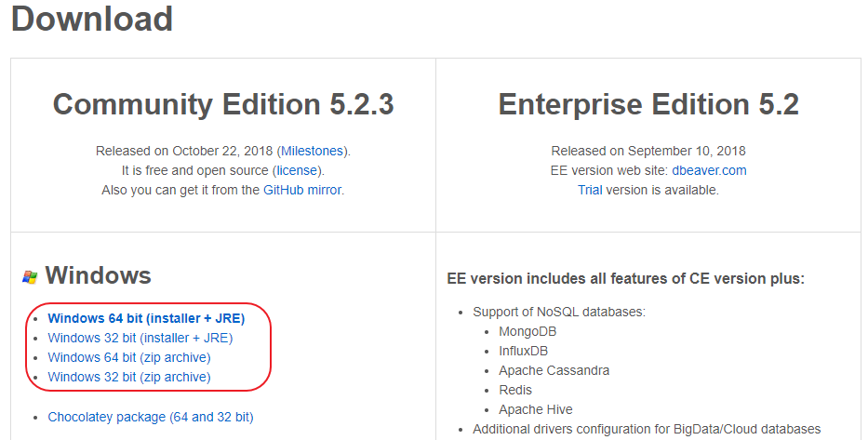
Task: Select the Enterprise Edition 5.2 heading
Action: 648,104
